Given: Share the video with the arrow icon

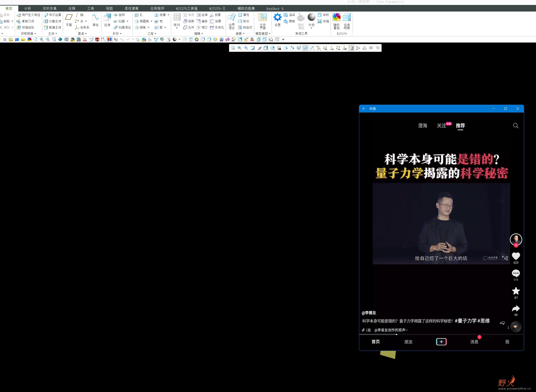Looking at the screenshot, I should (516, 308).
